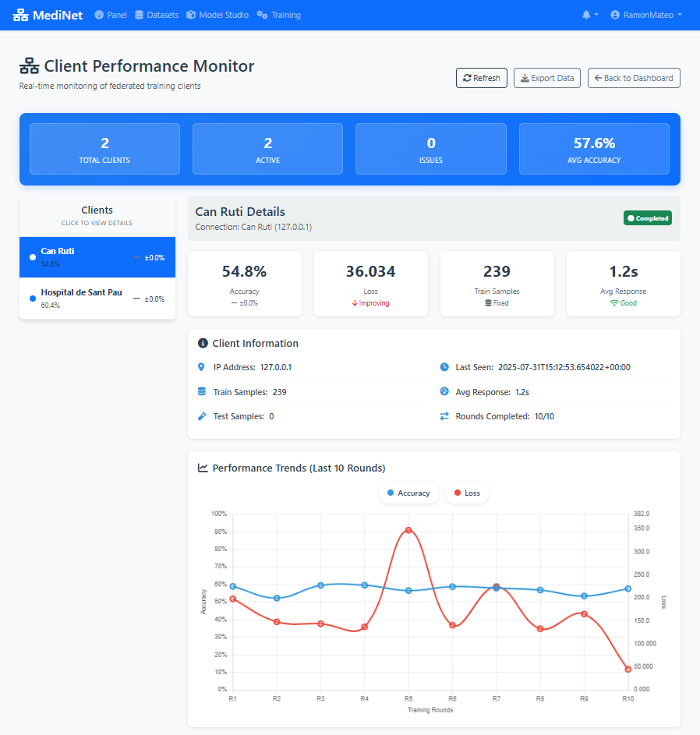Screen dimensions: 700x735
Task: Click the Refresh button
Action: tap(481, 78)
